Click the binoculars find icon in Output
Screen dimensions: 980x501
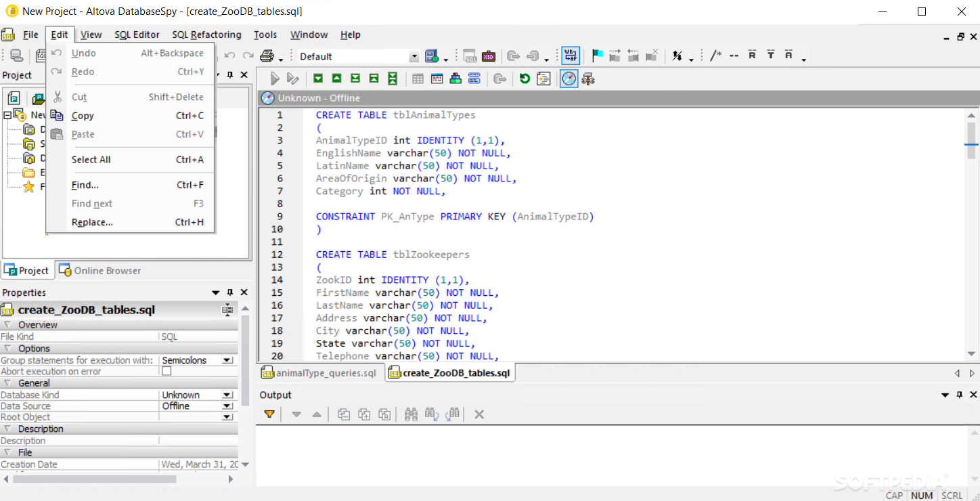[411, 414]
